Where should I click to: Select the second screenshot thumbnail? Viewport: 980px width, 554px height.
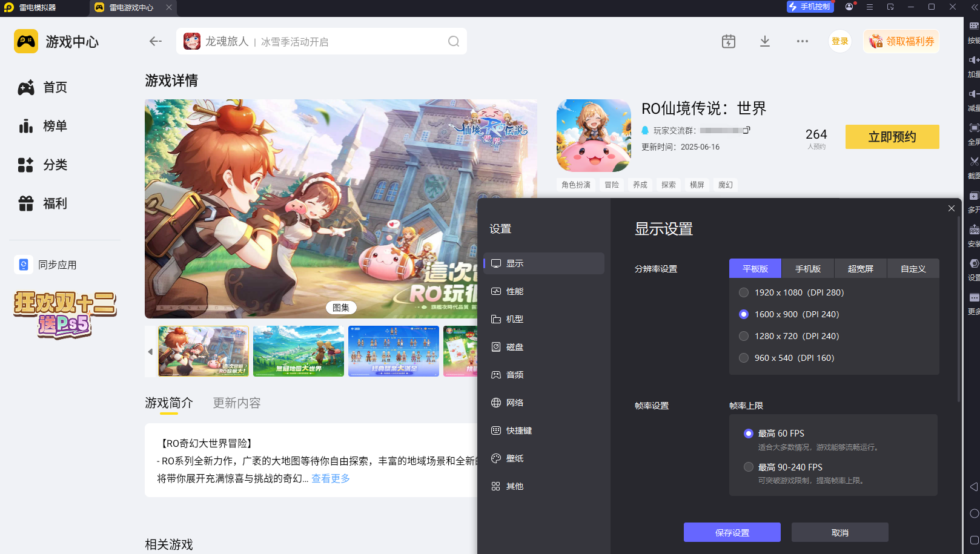[x=299, y=351]
